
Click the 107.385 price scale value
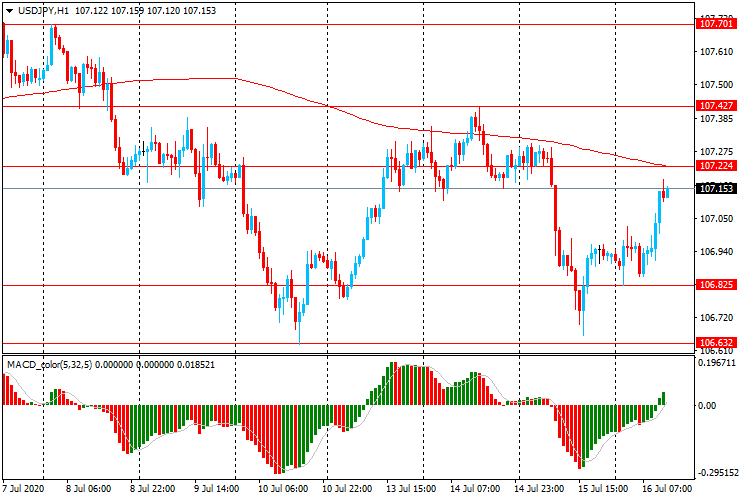[x=716, y=119]
